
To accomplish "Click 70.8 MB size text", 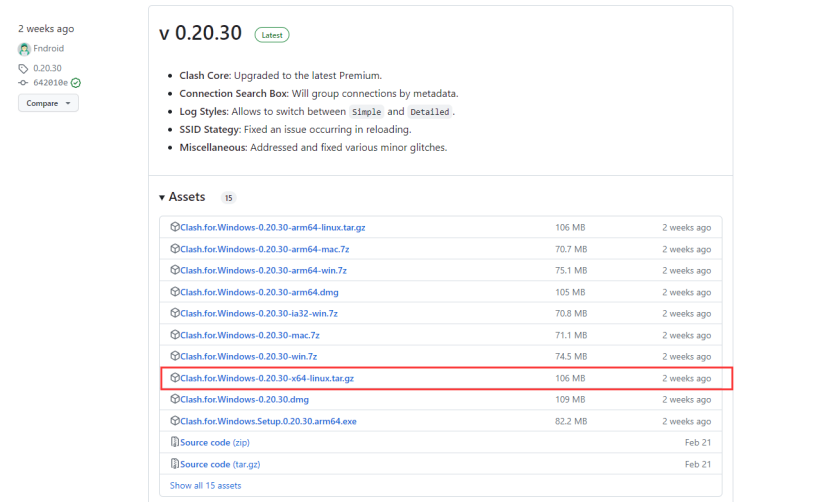I will tap(571, 313).
